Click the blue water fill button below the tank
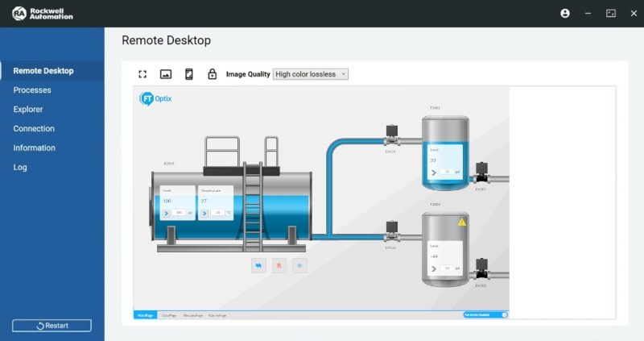644x341 pixels. coord(258,264)
